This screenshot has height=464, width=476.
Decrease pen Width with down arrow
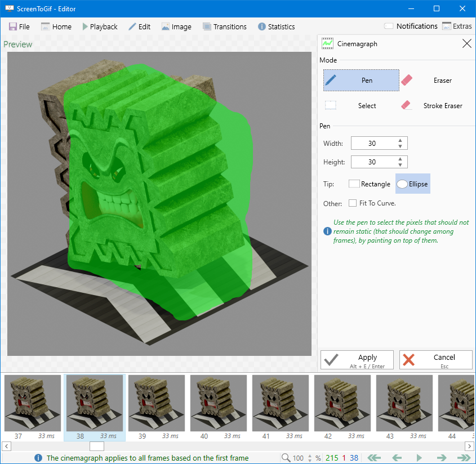pos(400,146)
